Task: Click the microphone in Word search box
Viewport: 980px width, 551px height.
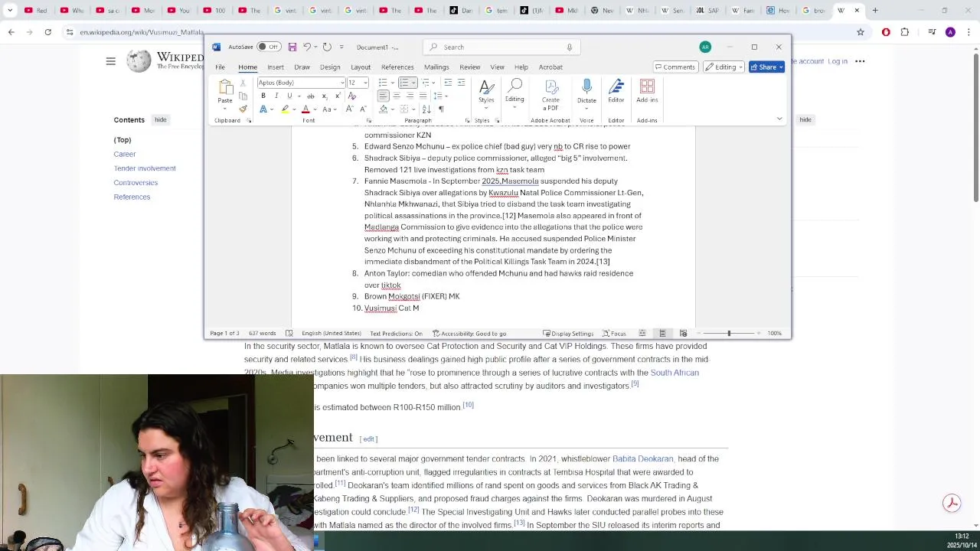Action: point(569,47)
